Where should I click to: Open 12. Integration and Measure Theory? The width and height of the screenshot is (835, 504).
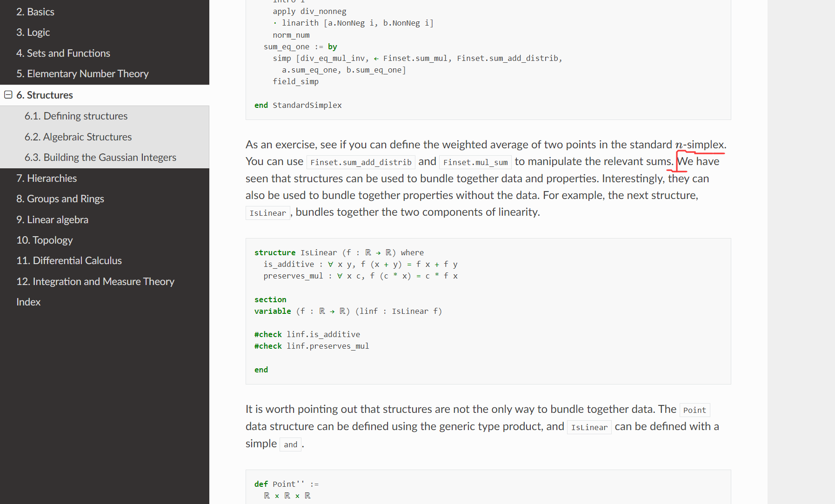[95, 281]
